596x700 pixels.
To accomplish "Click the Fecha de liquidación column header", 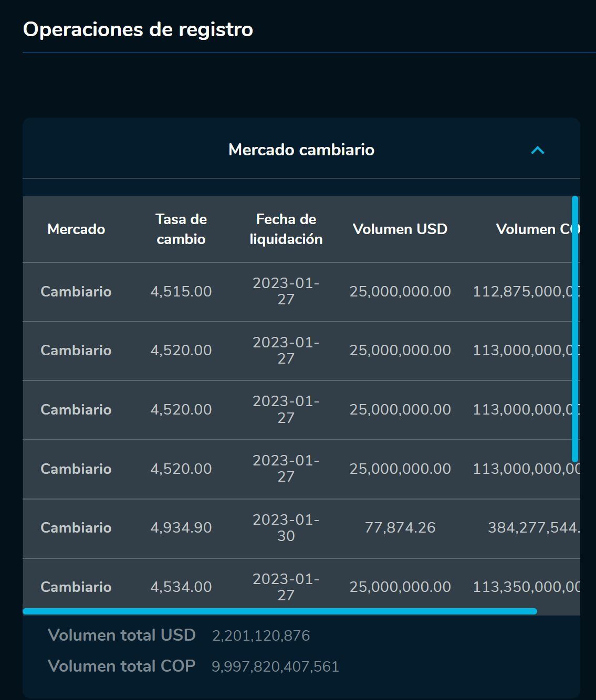I will (x=286, y=229).
